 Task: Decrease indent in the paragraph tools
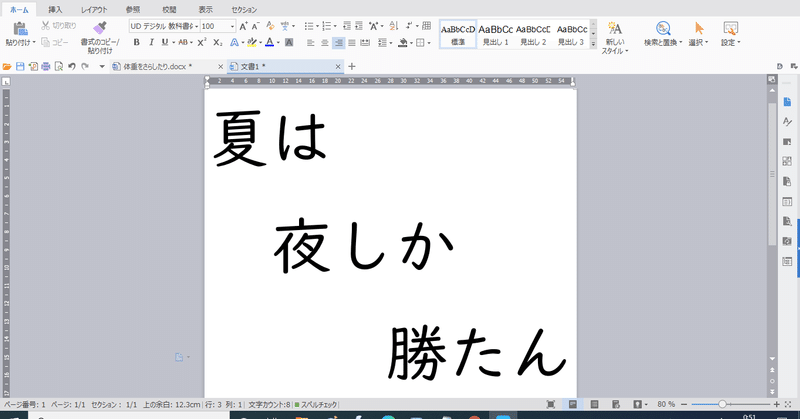(x=347, y=26)
